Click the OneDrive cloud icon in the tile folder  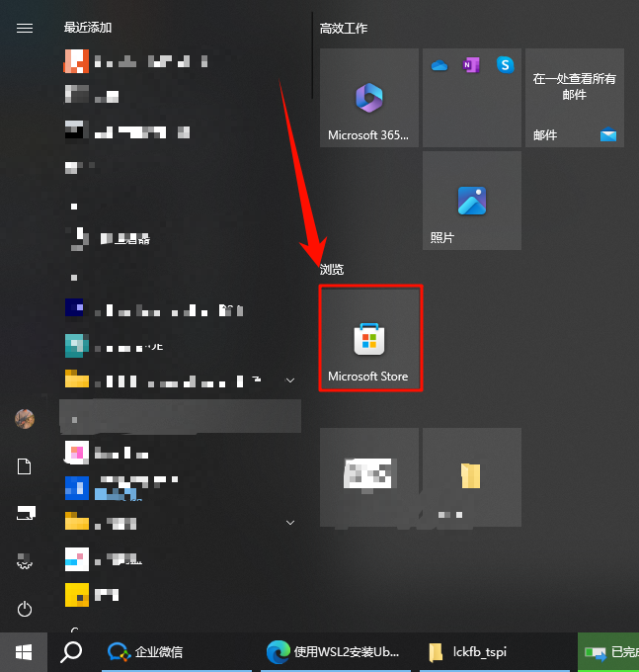click(439, 65)
